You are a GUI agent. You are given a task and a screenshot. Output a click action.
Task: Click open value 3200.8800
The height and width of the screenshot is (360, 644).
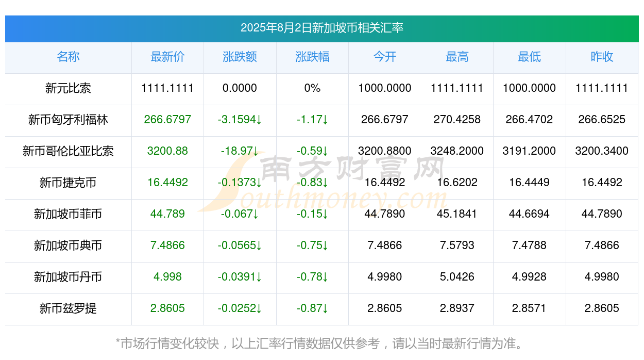click(385, 151)
